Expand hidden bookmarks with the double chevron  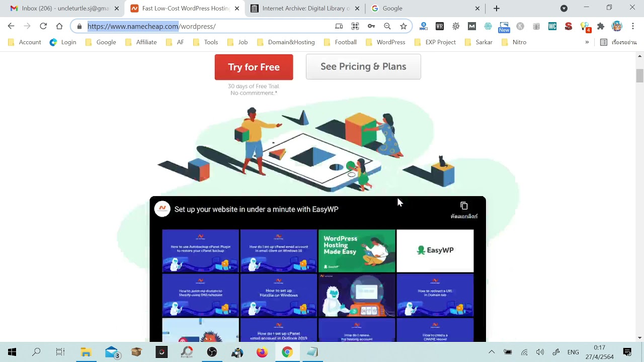[587, 42]
